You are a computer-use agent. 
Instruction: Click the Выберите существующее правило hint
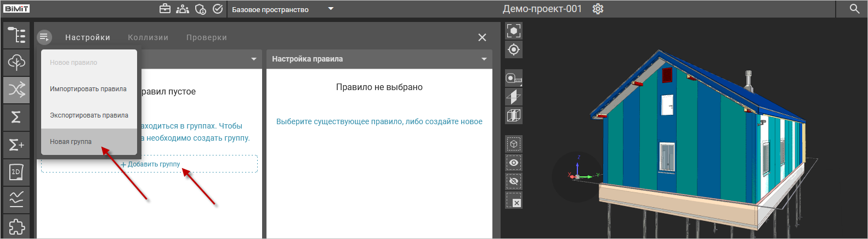coord(379,121)
